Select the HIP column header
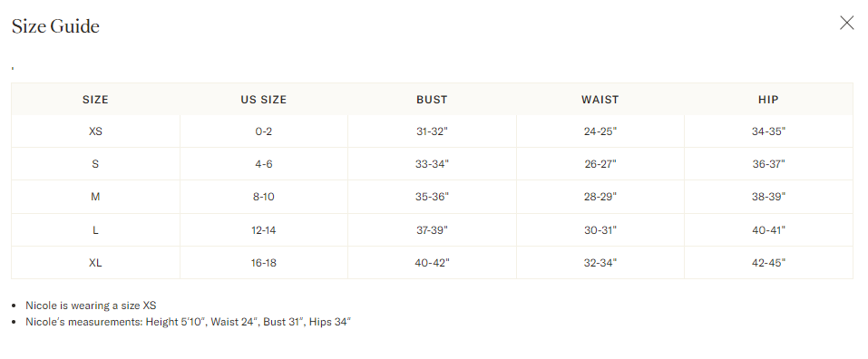Image resolution: width=868 pixels, height=359 pixels. tap(768, 100)
